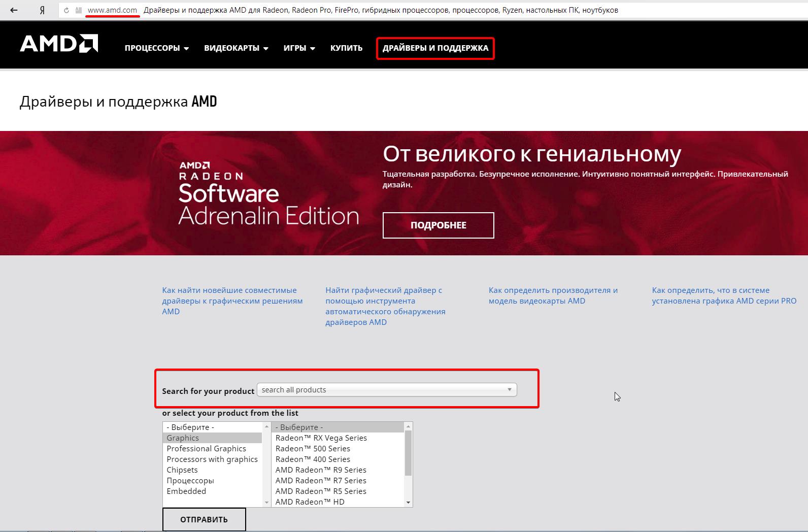Click the Yandex 'Я' icon

point(42,10)
